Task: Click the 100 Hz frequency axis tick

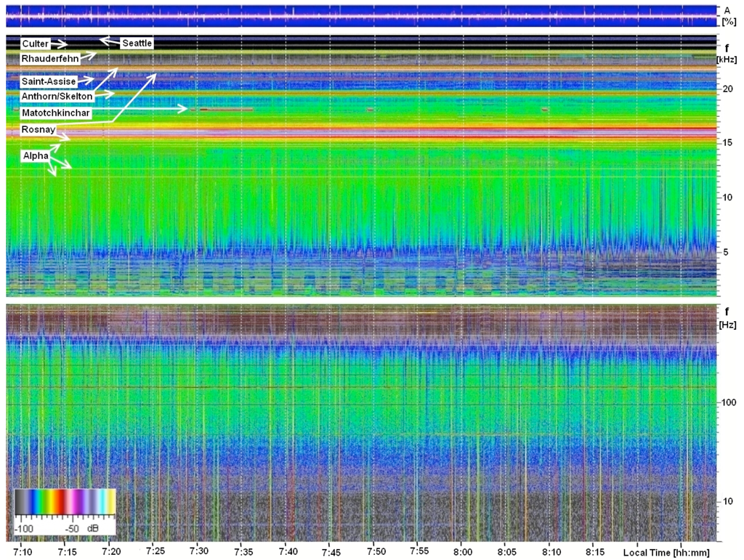Action: point(728,402)
